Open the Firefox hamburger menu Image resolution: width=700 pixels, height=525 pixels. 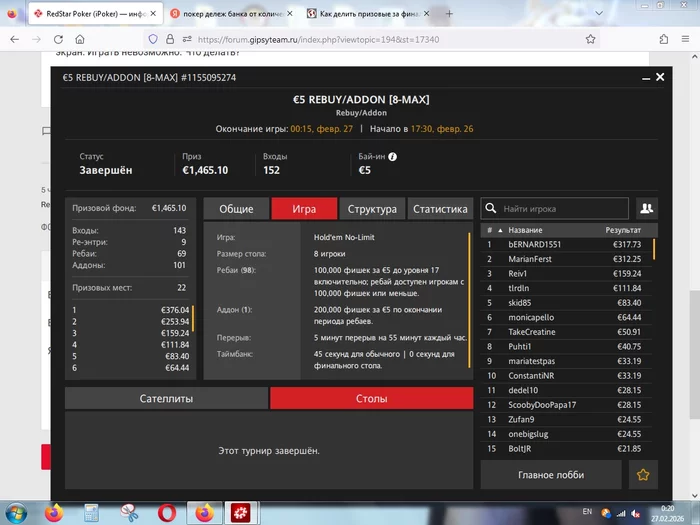pos(685,39)
